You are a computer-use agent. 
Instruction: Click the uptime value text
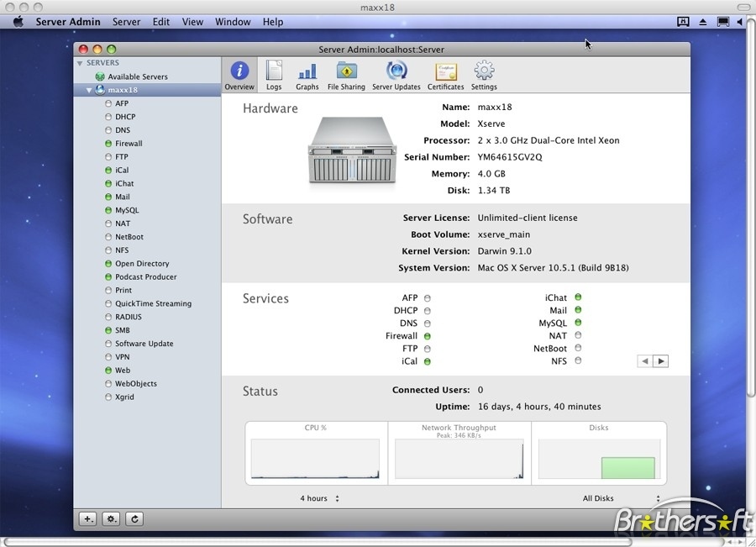[539, 407]
